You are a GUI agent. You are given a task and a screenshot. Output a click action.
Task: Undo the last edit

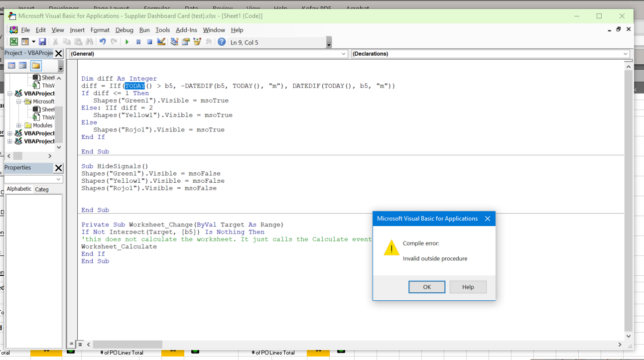pos(102,42)
